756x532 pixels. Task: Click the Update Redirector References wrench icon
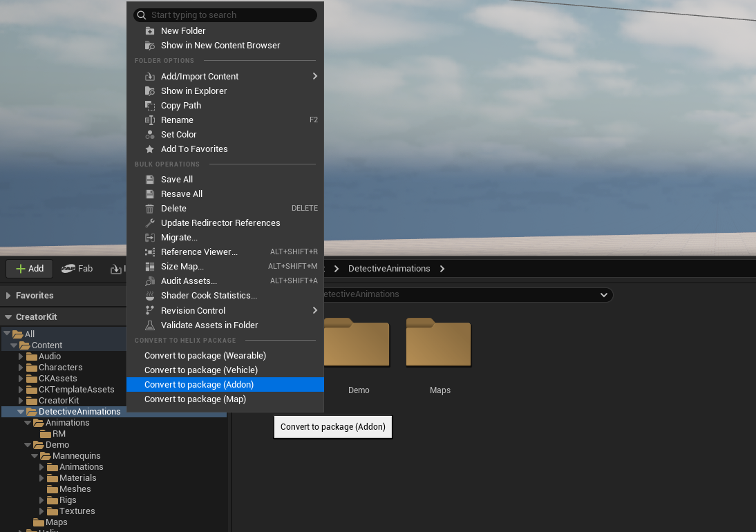150,223
